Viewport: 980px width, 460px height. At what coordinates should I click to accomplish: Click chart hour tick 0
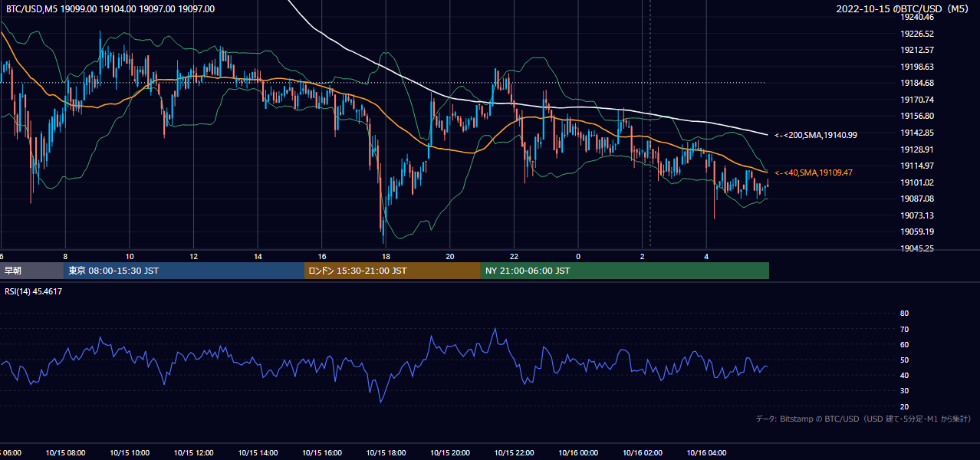click(x=578, y=257)
